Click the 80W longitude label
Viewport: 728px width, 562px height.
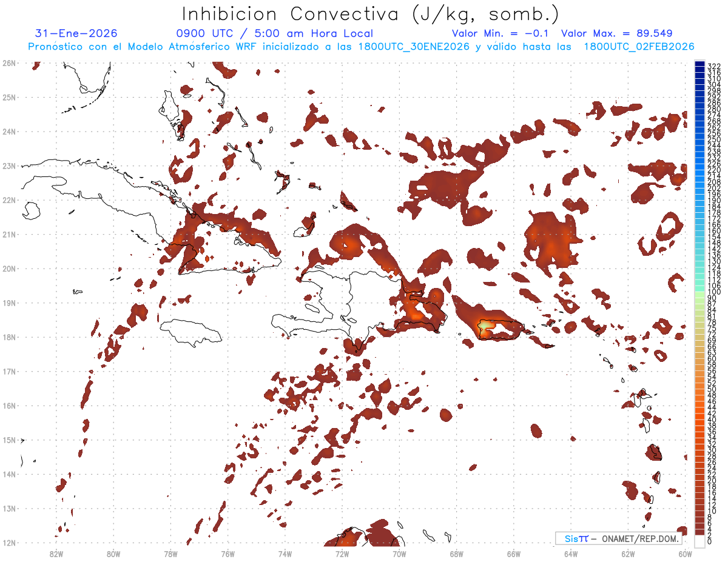tap(113, 554)
